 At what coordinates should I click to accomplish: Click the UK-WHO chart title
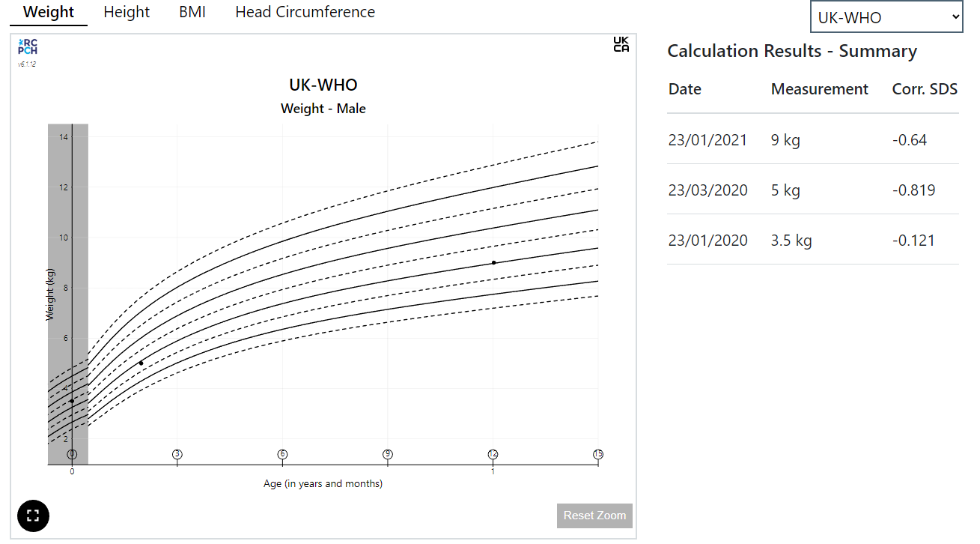pos(323,85)
